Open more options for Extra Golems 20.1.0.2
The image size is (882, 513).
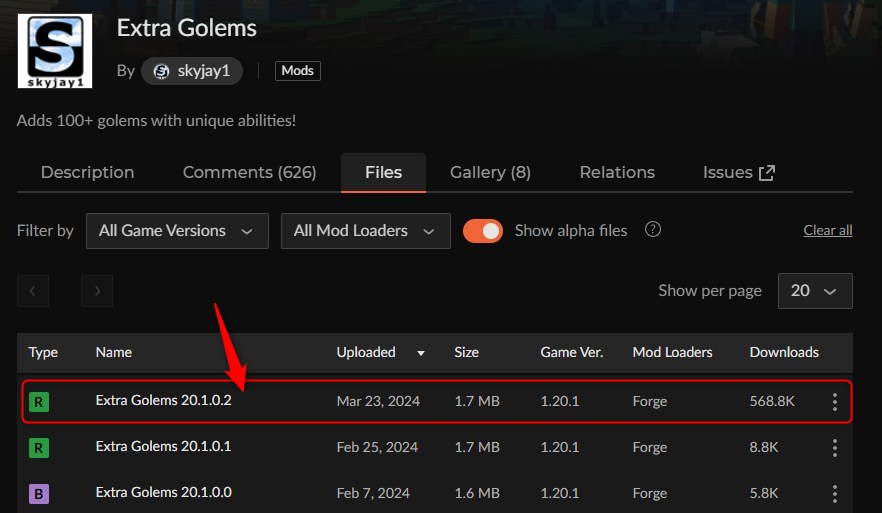[x=835, y=402]
